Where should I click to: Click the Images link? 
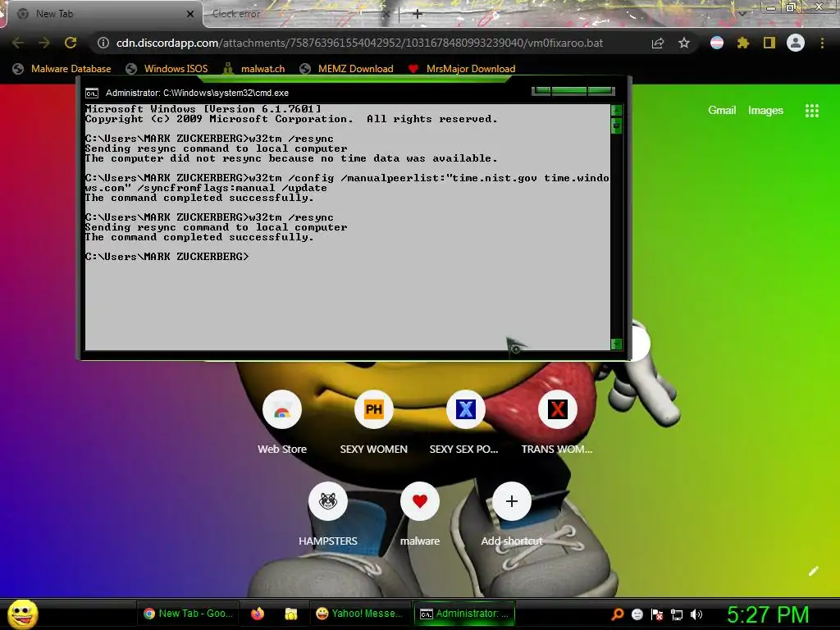(765, 111)
